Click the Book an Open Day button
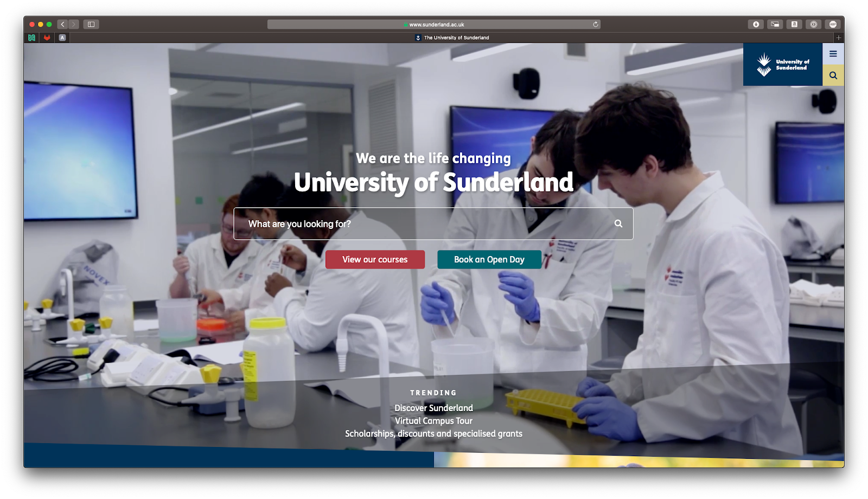The image size is (868, 499). (489, 259)
